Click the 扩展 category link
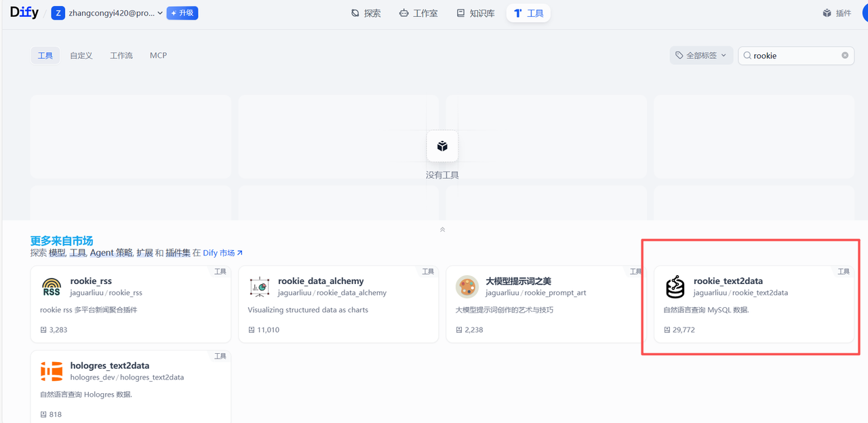 tap(144, 253)
